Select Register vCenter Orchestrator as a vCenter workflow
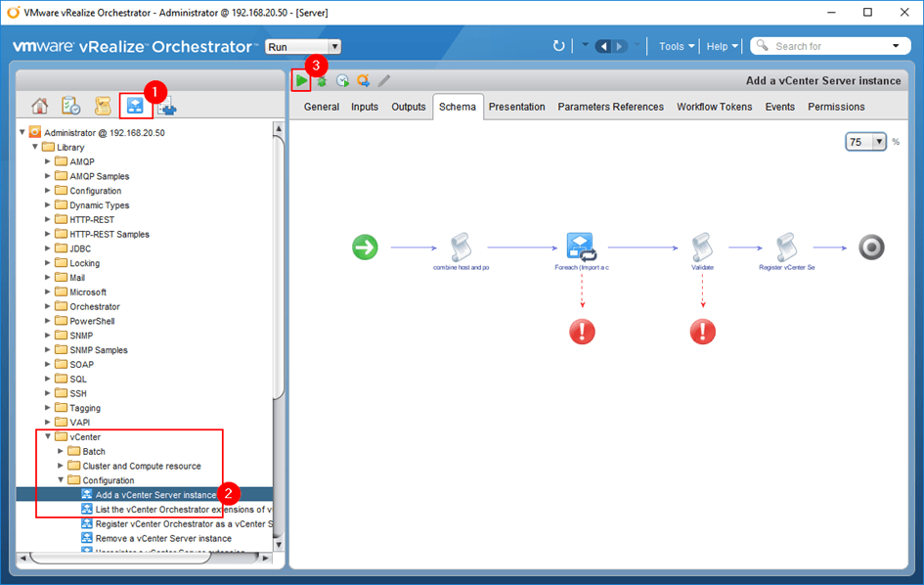This screenshot has height=585, width=924. pyautogui.click(x=184, y=523)
